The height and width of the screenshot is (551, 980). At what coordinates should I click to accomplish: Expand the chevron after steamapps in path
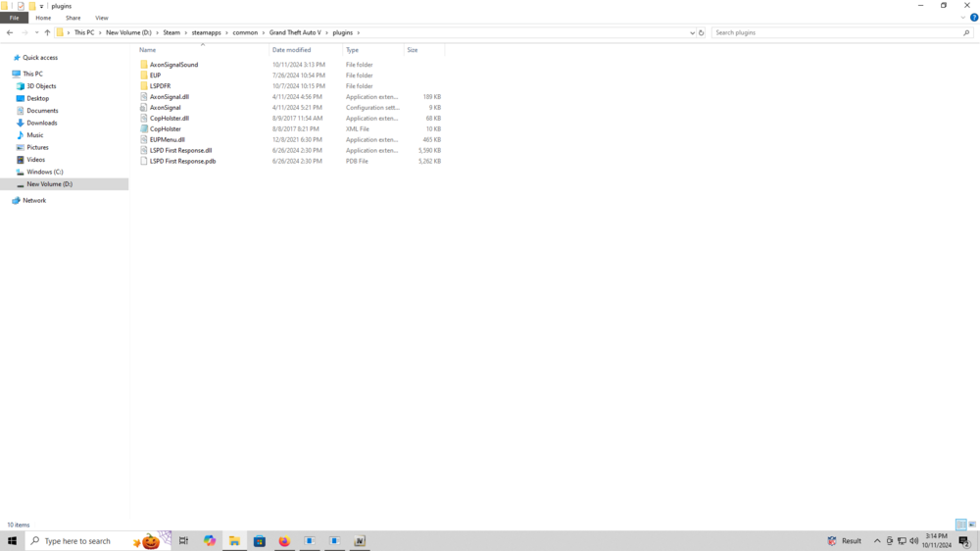(x=227, y=32)
